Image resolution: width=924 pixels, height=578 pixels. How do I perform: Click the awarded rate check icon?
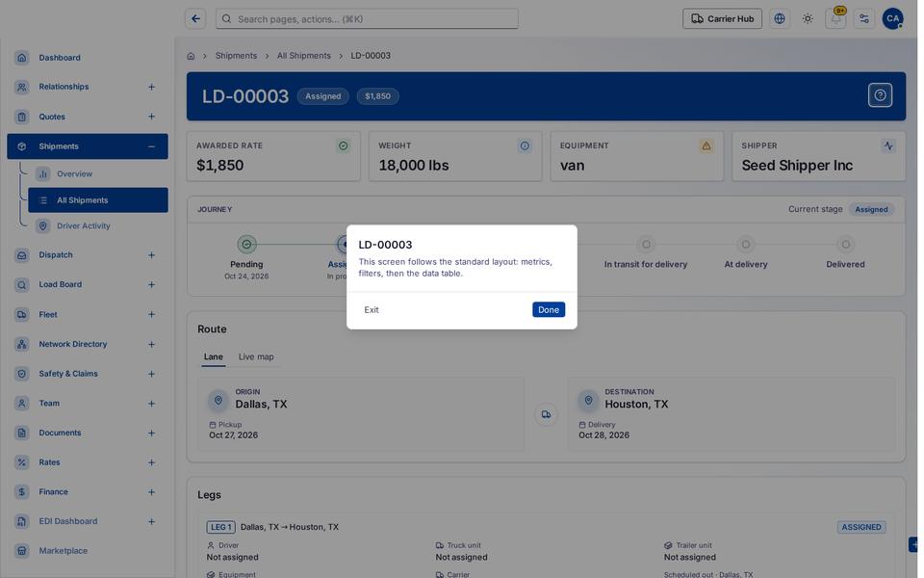(343, 145)
